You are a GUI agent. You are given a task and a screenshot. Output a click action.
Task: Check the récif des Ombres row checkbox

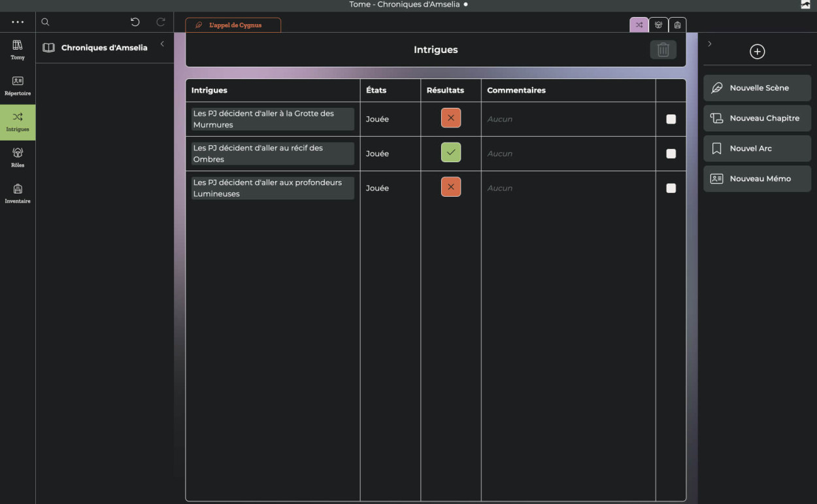pyautogui.click(x=671, y=154)
